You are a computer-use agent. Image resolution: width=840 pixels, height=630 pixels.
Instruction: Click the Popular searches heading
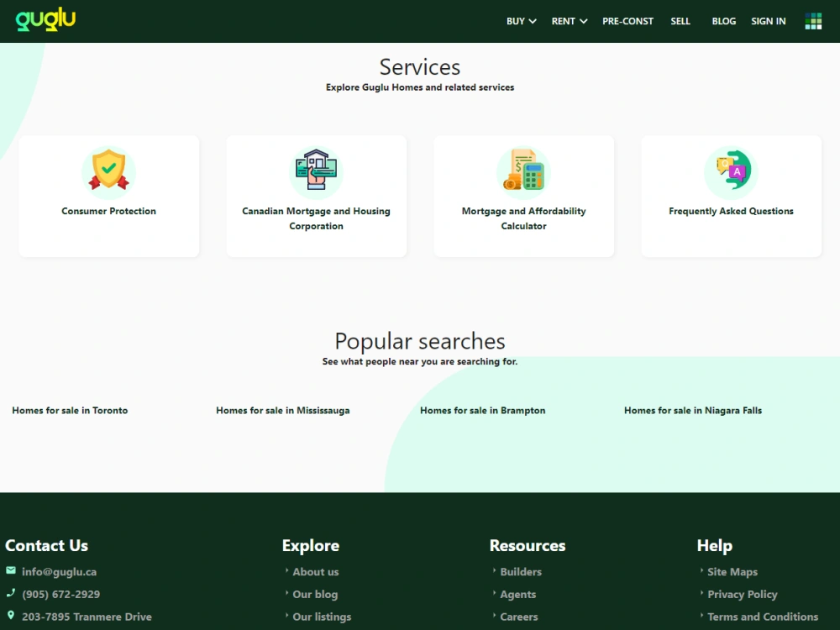pos(420,341)
